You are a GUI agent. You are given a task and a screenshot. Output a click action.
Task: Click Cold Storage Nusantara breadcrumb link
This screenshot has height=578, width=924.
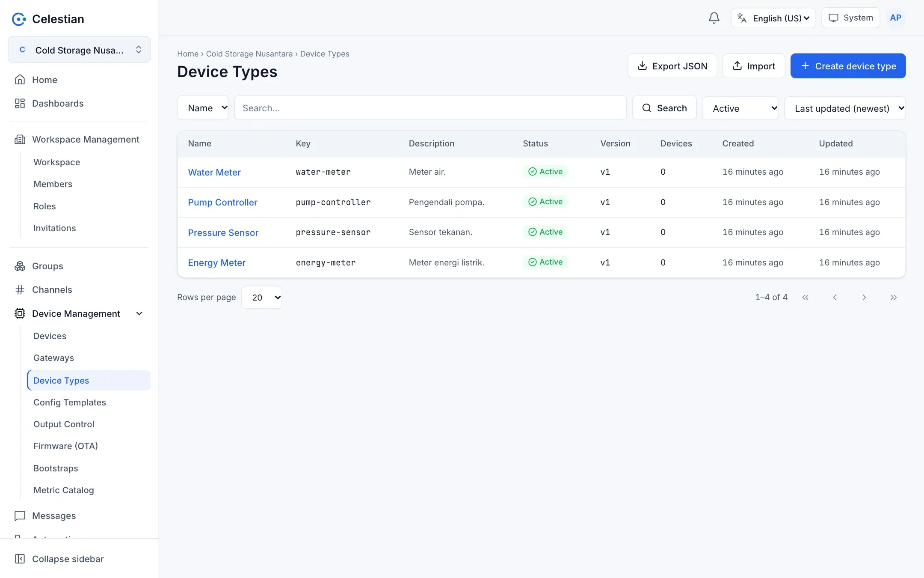(x=249, y=54)
